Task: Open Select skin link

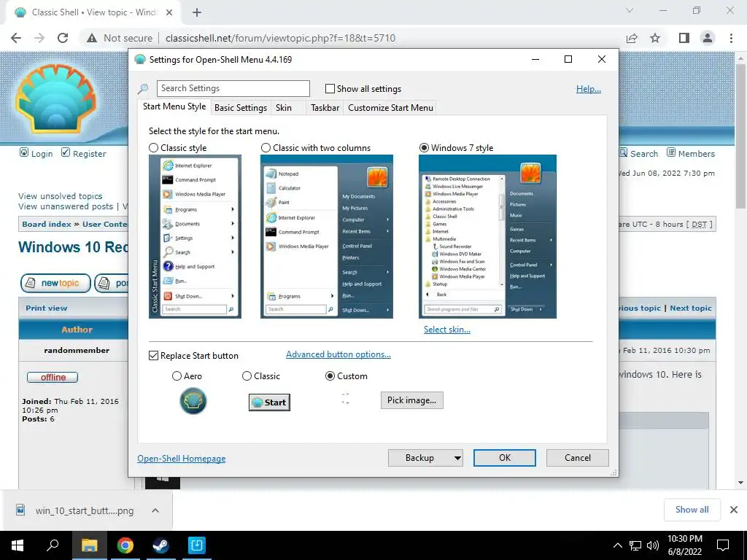Action: click(x=447, y=330)
